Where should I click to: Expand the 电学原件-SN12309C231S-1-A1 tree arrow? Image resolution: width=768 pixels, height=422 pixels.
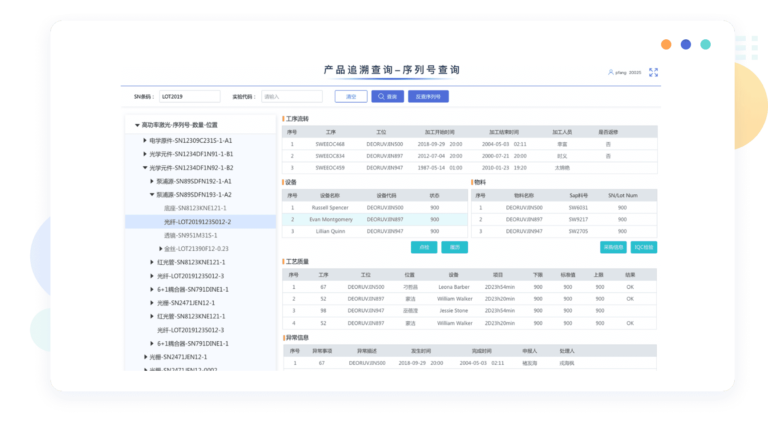tap(145, 141)
